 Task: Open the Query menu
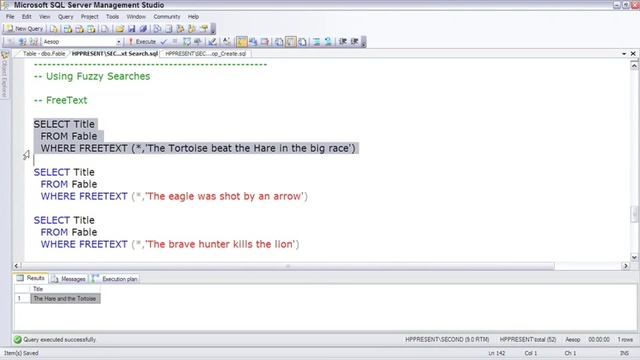pos(65,17)
